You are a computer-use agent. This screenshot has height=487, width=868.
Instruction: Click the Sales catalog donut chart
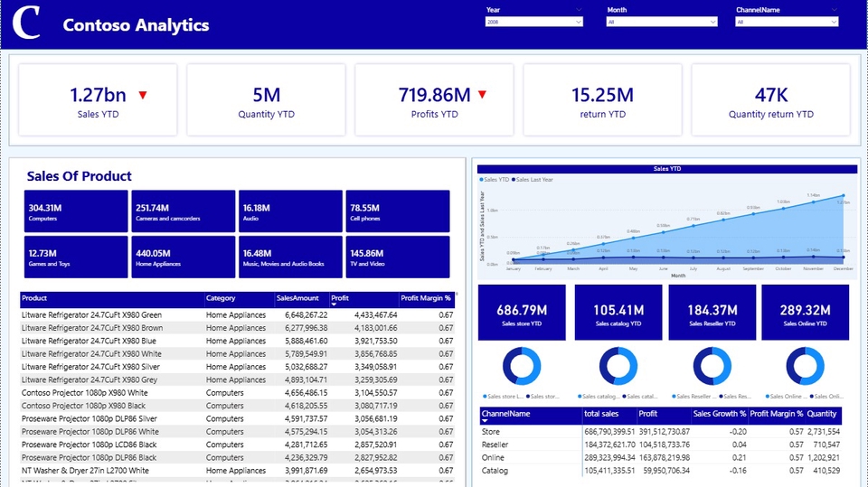pos(618,367)
